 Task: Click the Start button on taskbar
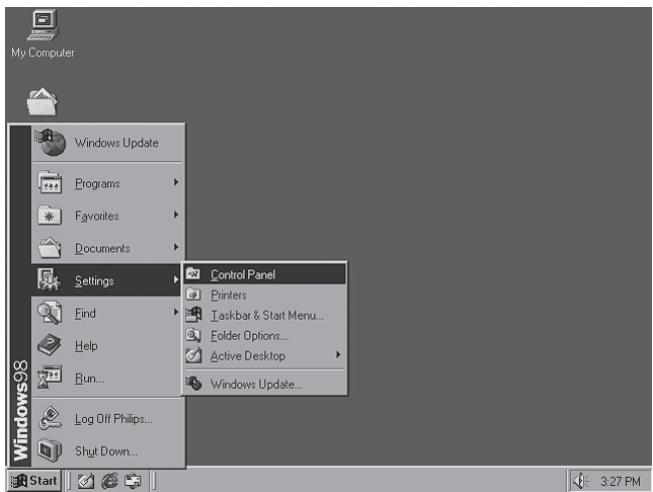tap(34, 481)
